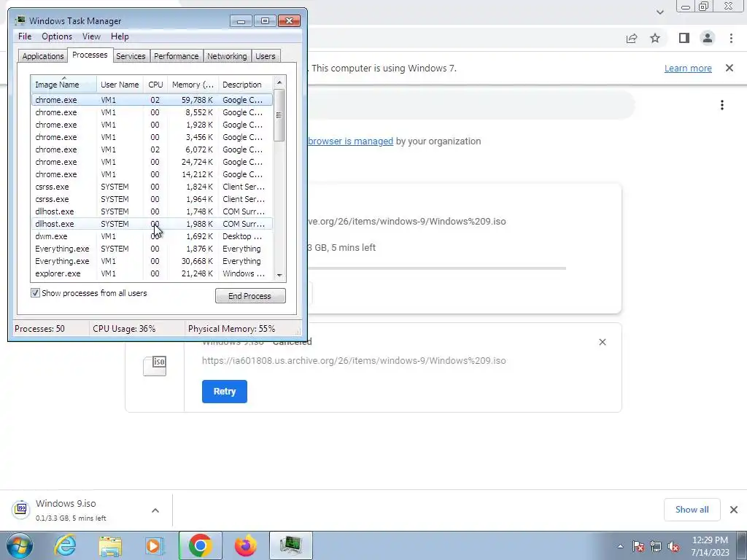The height and width of the screenshot is (560, 747).
Task: Open downloads page three-dot menu
Action: point(722,105)
